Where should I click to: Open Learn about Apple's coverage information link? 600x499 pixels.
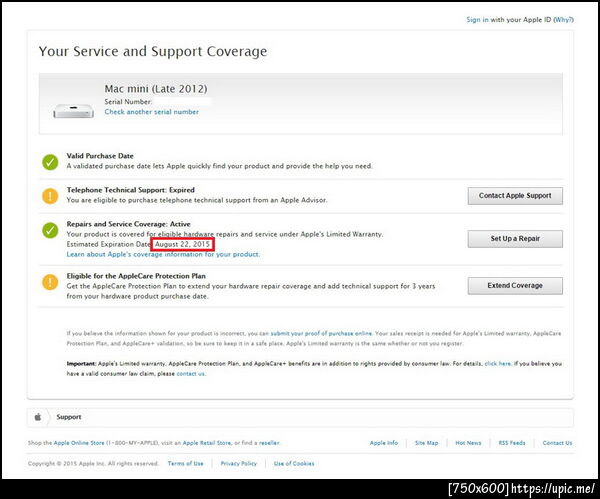(163, 254)
